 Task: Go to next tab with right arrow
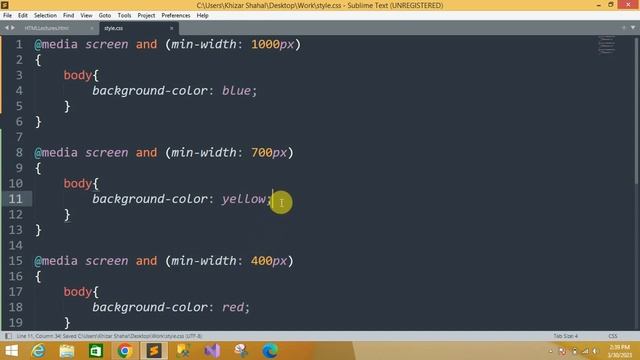tap(13, 28)
